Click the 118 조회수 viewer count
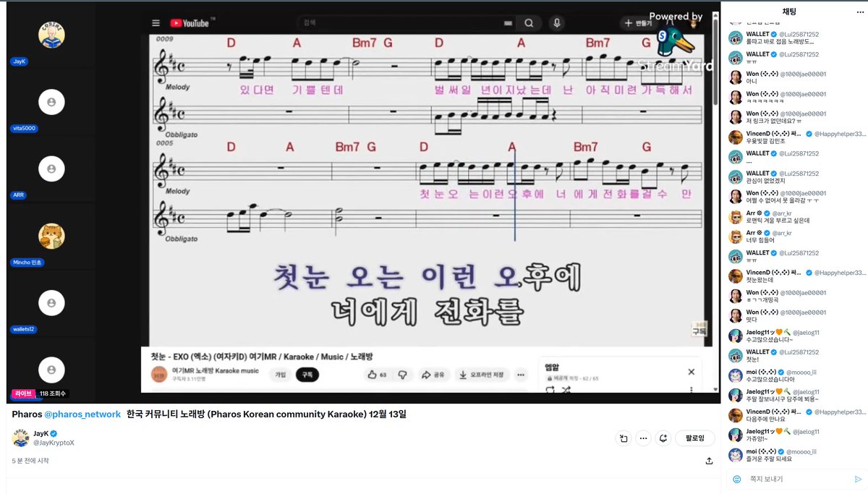The image size is (868, 494). (x=53, y=393)
